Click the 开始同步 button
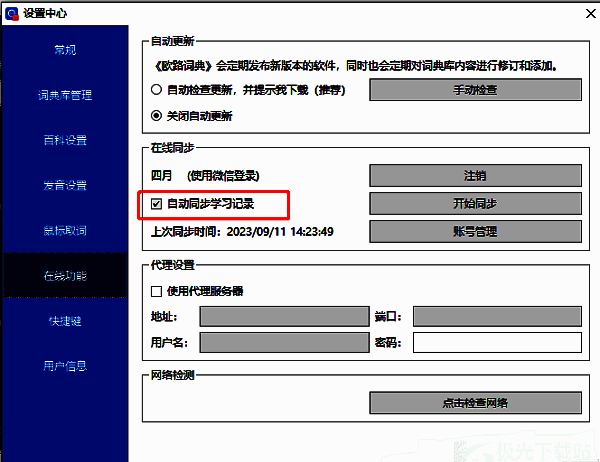Image resolution: width=600 pixels, height=462 pixels. pos(475,204)
